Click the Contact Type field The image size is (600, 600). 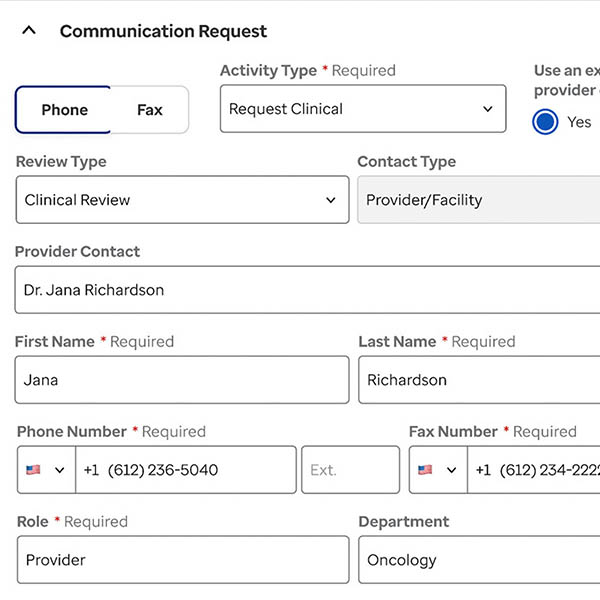[478, 200]
